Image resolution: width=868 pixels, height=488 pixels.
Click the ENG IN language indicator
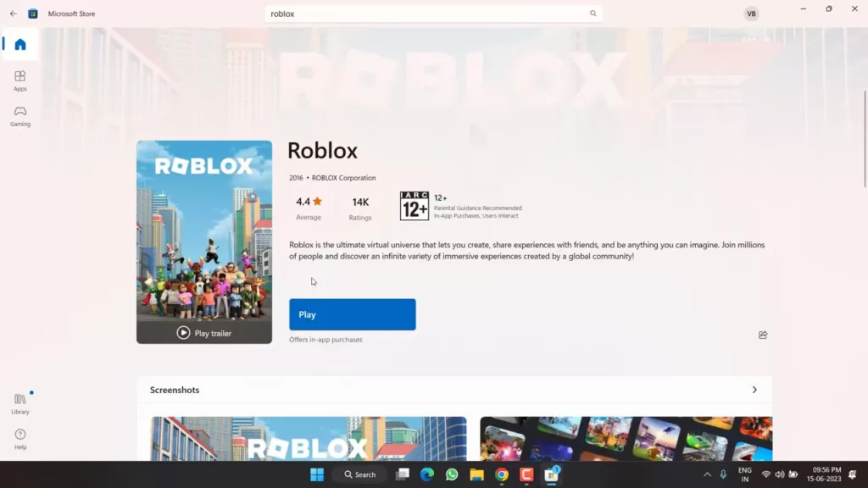[x=744, y=474]
